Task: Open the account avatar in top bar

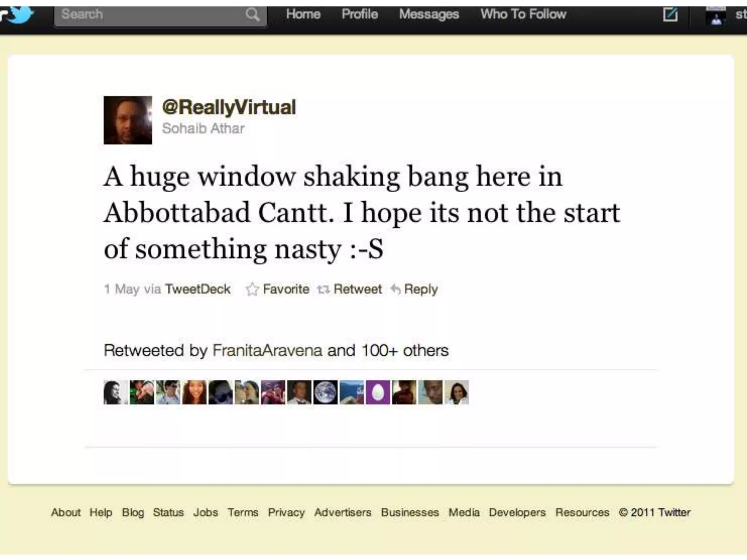Action: click(716, 16)
